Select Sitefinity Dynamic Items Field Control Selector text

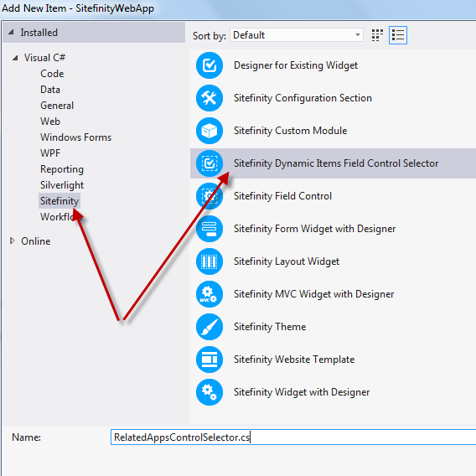(x=336, y=163)
